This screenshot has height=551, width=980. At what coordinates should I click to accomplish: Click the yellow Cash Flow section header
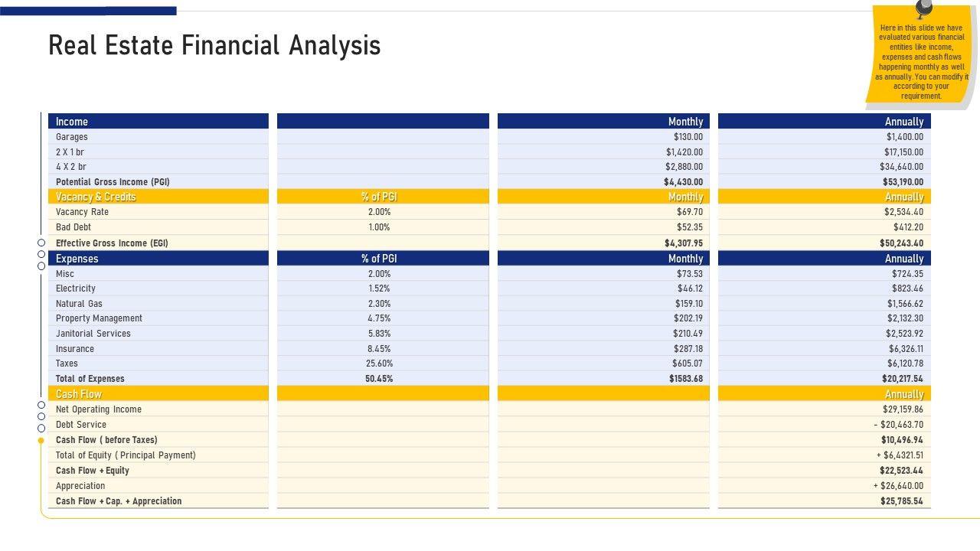point(79,394)
